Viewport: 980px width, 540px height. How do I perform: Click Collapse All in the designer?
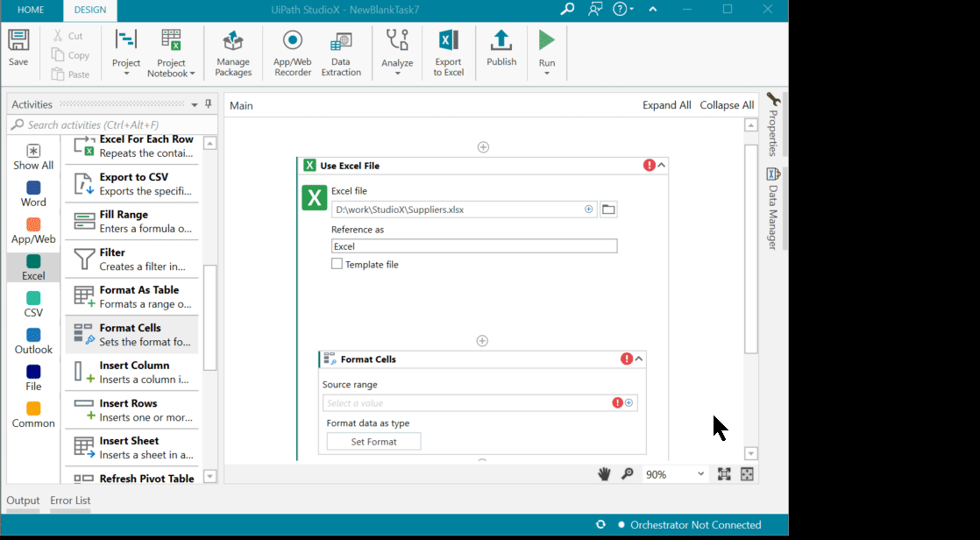[727, 105]
